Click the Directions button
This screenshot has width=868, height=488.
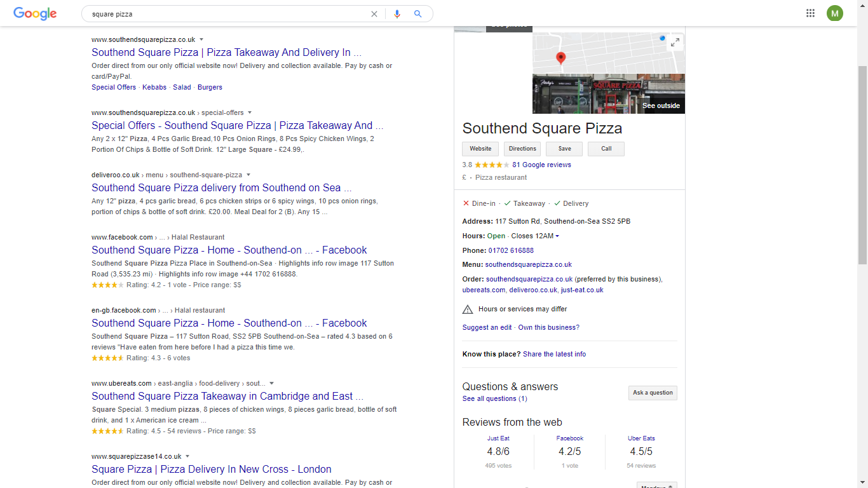pos(522,149)
